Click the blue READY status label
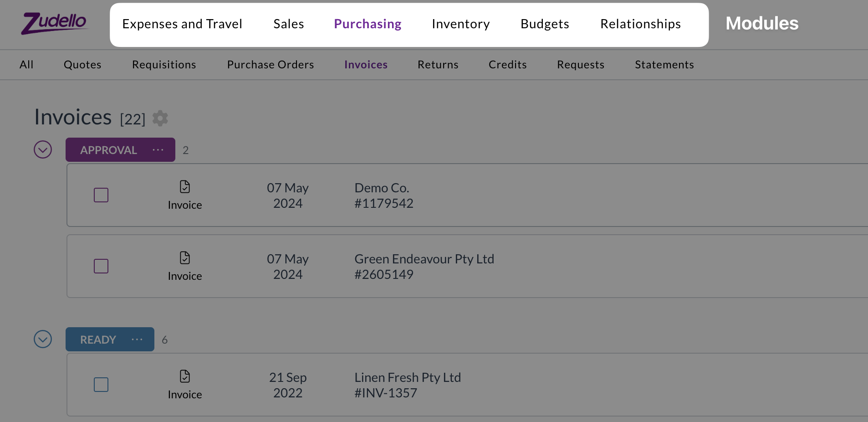This screenshot has height=422, width=868. [x=98, y=340]
